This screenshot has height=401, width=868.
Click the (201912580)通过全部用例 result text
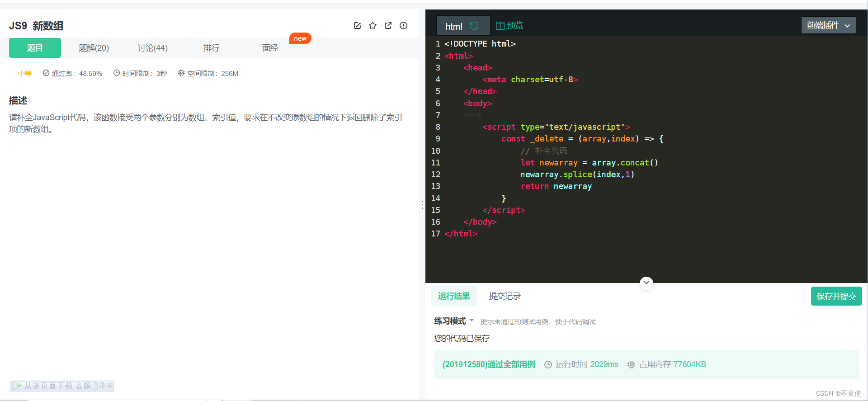tap(489, 364)
